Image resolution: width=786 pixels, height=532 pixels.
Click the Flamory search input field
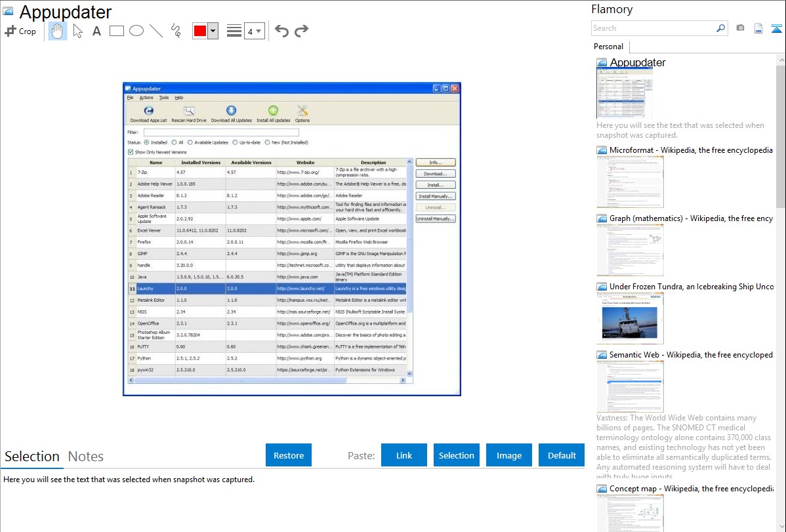653,28
